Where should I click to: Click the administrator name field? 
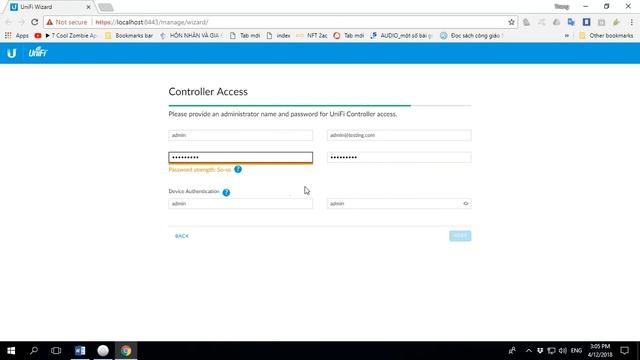(240, 135)
